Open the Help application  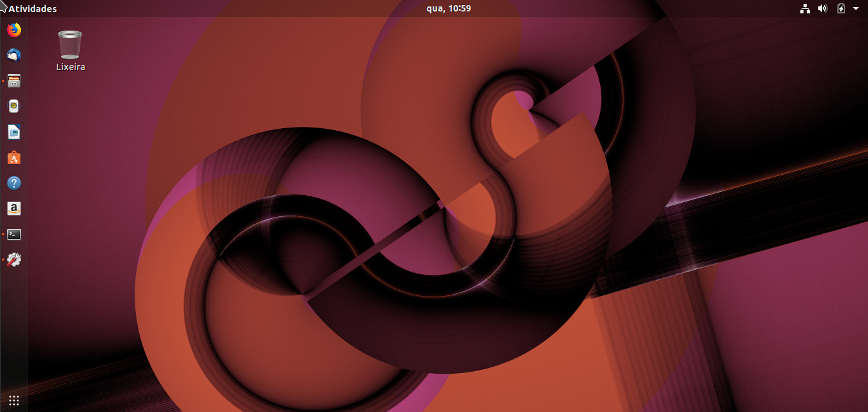coord(13,182)
